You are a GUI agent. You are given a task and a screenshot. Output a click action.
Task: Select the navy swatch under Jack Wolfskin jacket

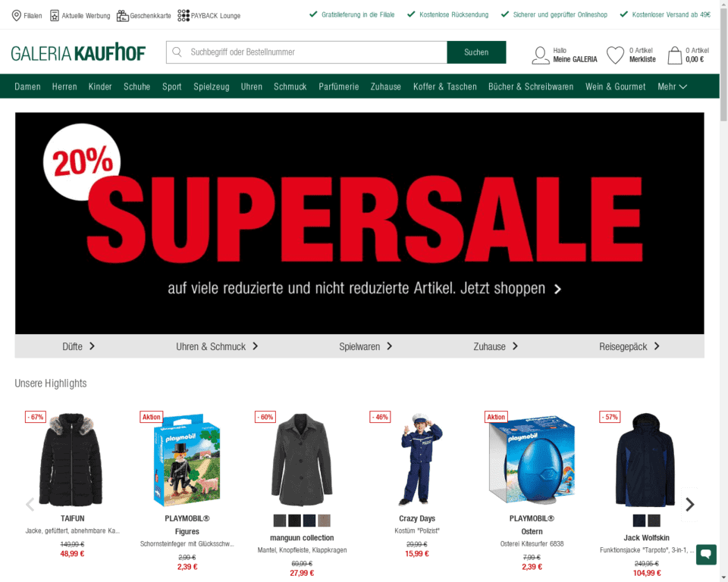pyautogui.click(x=639, y=521)
